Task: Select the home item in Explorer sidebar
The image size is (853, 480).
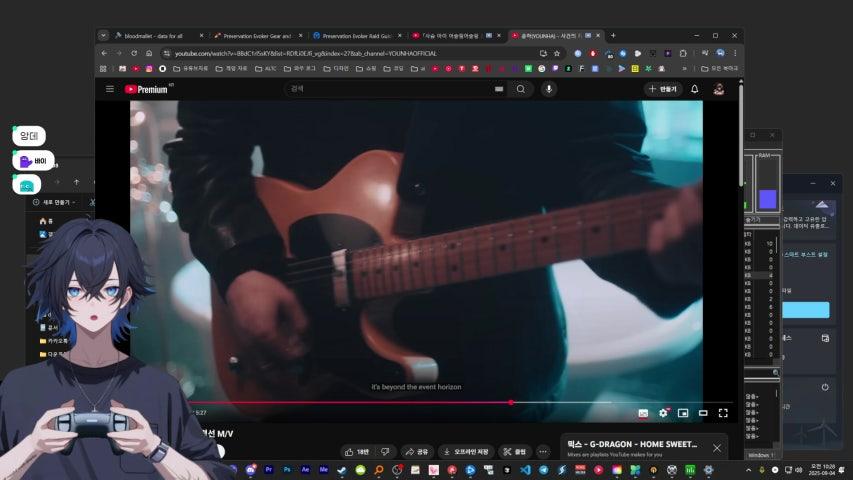Action: point(46,221)
